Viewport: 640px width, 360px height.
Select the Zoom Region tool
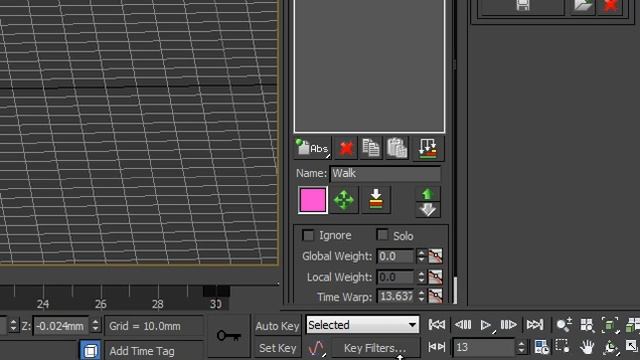click(x=562, y=347)
